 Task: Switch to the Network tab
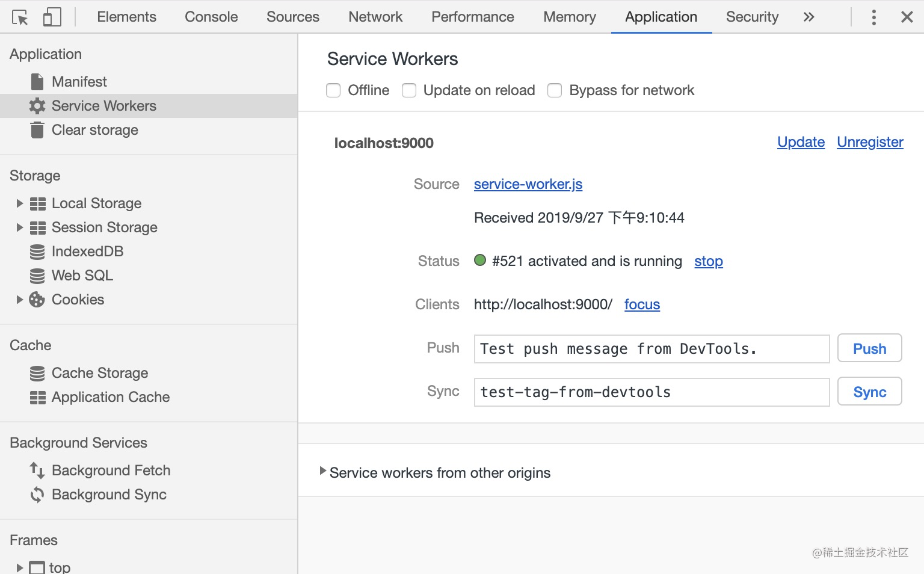[375, 17]
